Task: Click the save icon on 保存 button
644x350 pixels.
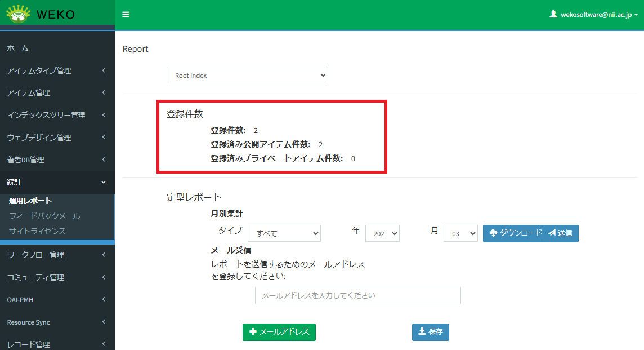Action: [422, 332]
